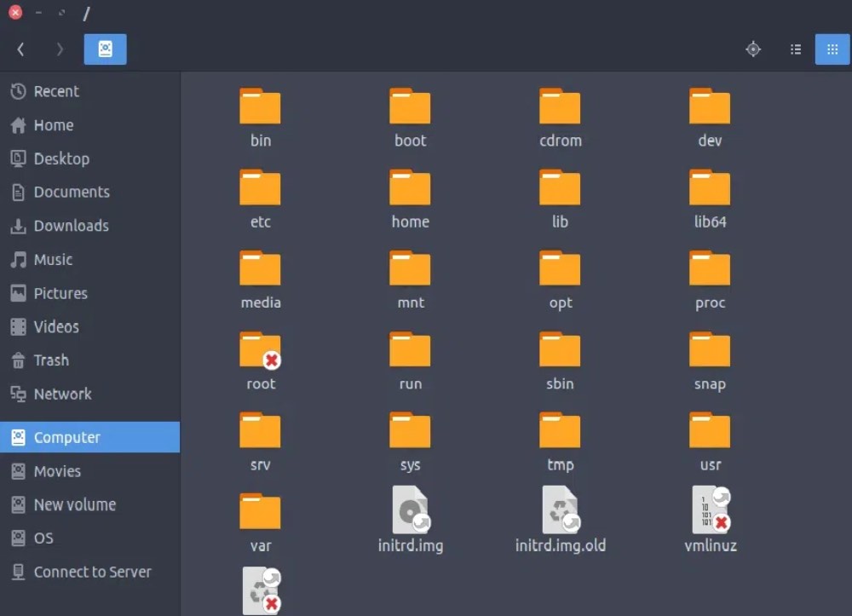Image resolution: width=852 pixels, height=616 pixels.
Task: Click Connect to Server
Action: (92, 572)
